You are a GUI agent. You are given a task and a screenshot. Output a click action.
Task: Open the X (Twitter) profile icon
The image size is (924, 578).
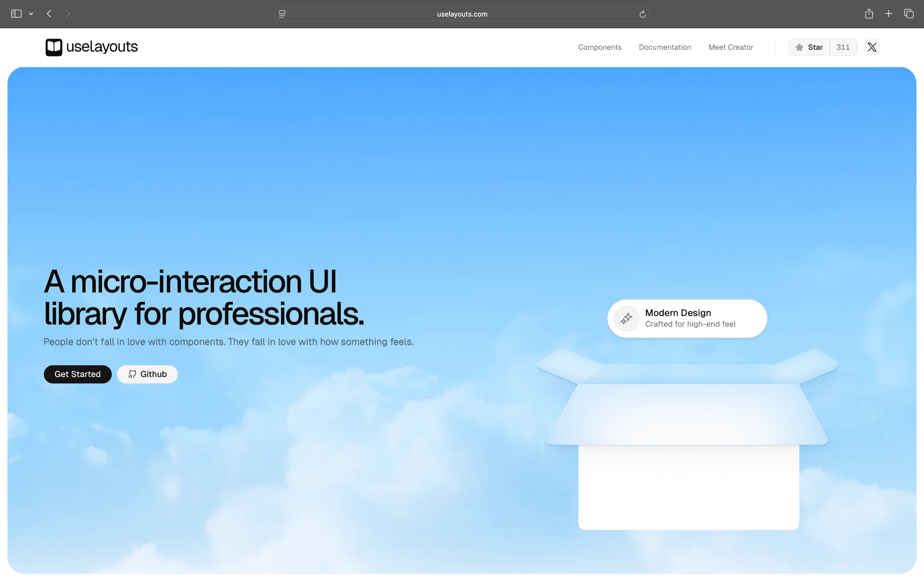tap(872, 47)
